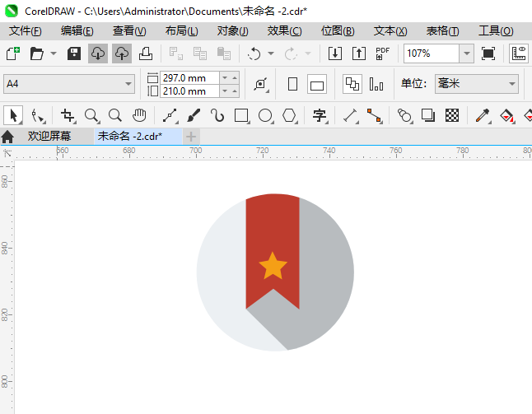Select the Ellipse tool
Screen dimensions: 532x414
(x=265, y=115)
